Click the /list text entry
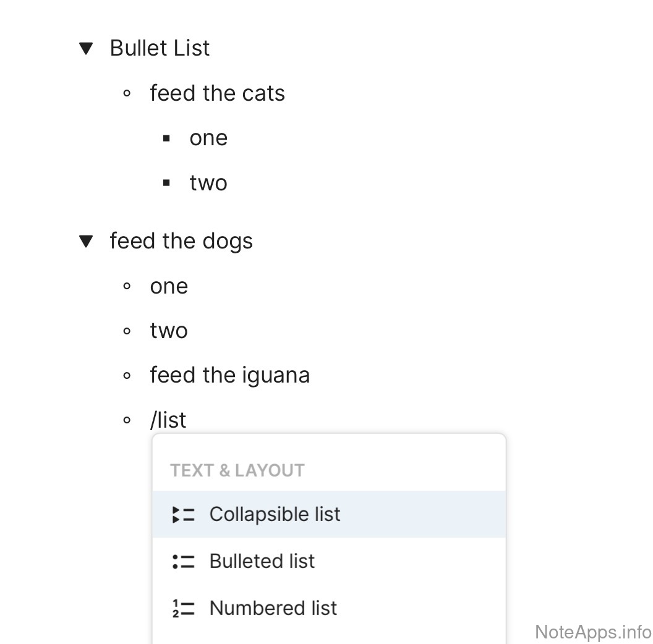This screenshot has width=653, height=644. click(168, 420)
